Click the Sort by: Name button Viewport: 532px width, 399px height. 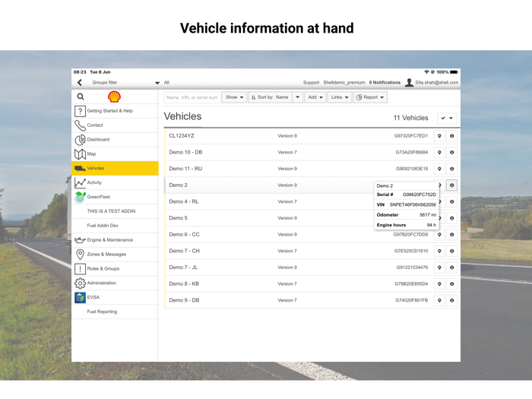[x=270, y=97]
